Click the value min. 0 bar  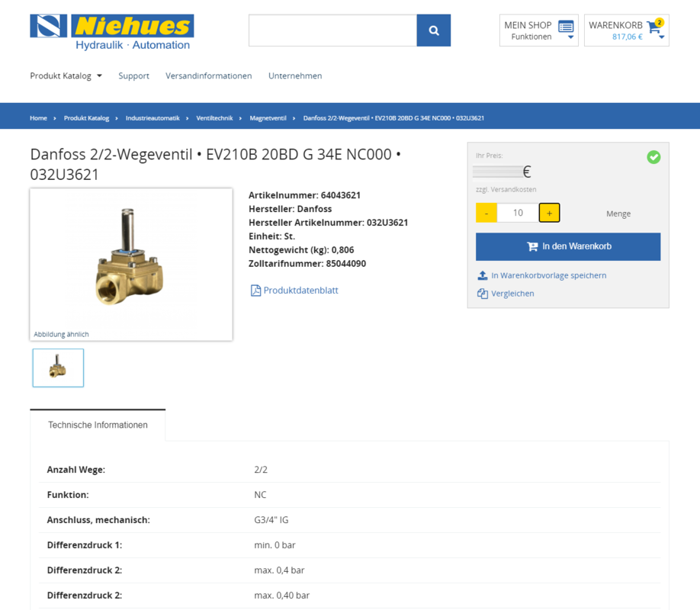(275, 544)
